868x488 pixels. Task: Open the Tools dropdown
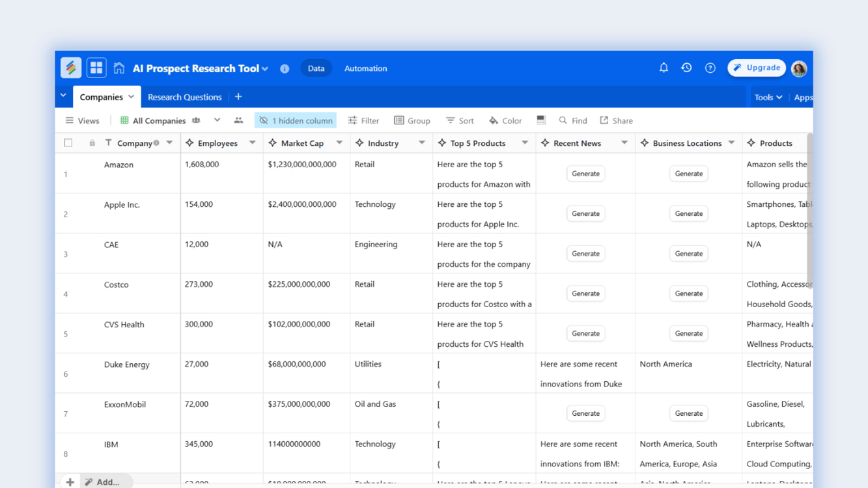pos(768,97)
